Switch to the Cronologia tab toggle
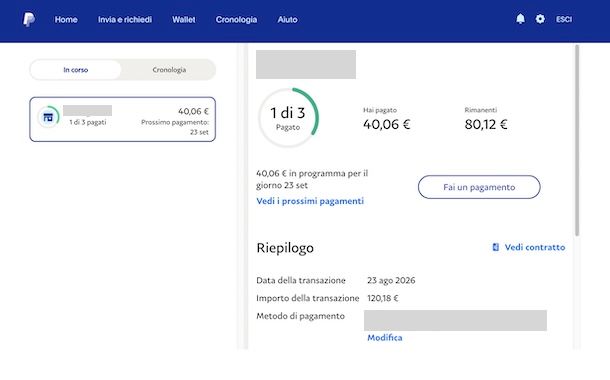Screen dimensions: 610x380 coord(169,70)
